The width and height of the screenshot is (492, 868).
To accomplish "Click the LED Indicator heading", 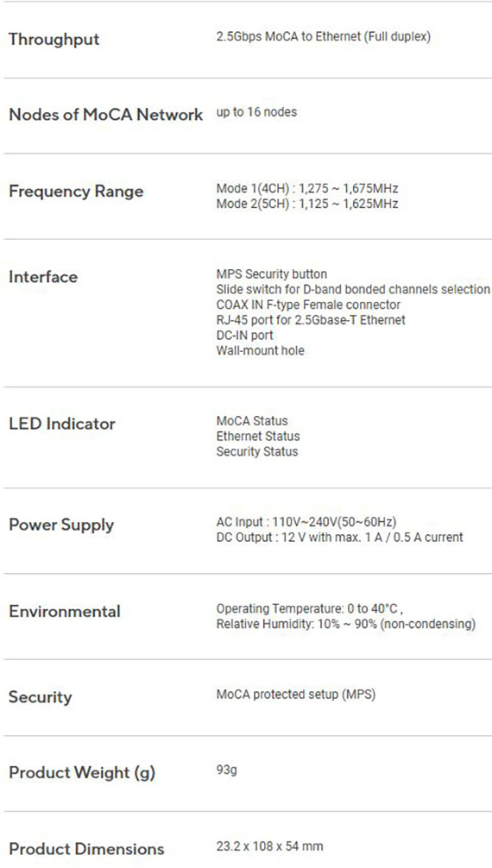I will 62,424.
